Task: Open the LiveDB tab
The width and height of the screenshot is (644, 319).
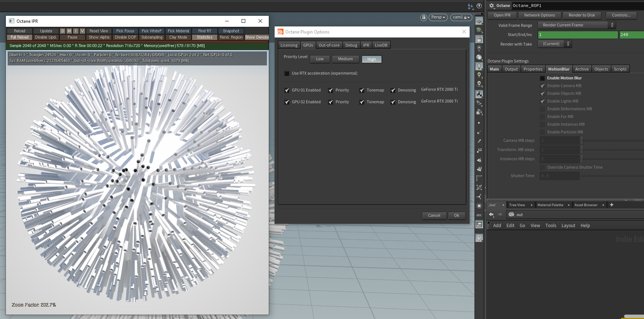Action: [x=381, y=45]
